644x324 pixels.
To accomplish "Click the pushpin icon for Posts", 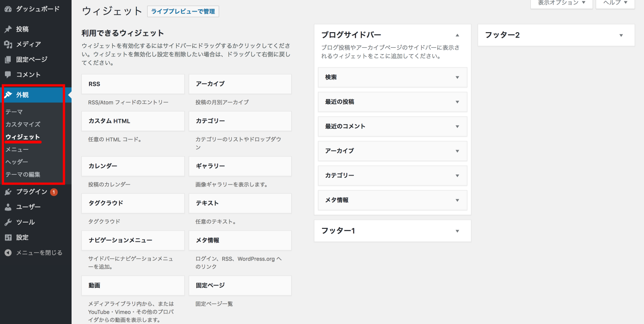I will 8,29.
